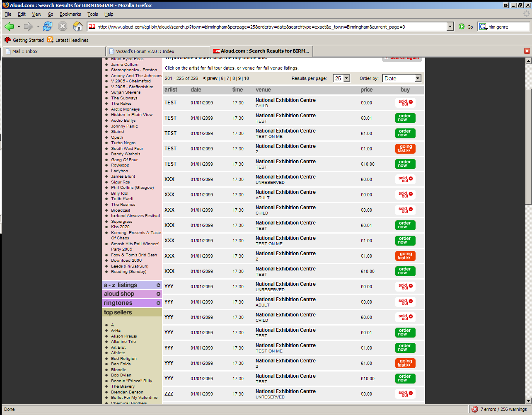Image resolution: width=532 pixels, height=415 pixels.
Task: Open Bob Dylan top sellers link
Action: 121,375
